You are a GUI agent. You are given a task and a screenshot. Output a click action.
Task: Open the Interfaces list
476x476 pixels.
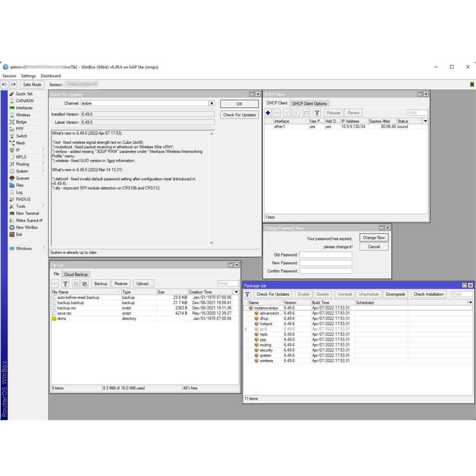24,108
